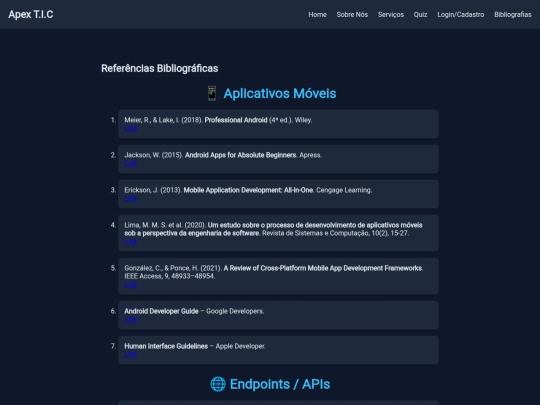540x405 pixels.
Task: Open Link under Lima et al. 2020 reference
Action: point(131,241)
